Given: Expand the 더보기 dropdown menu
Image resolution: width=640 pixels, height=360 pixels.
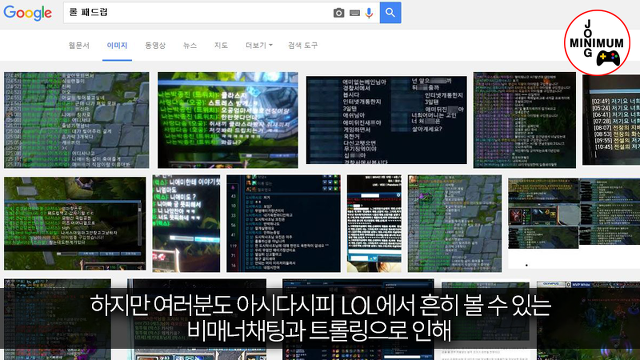Looking at the screenshot, I should click(x=259, y=45).
